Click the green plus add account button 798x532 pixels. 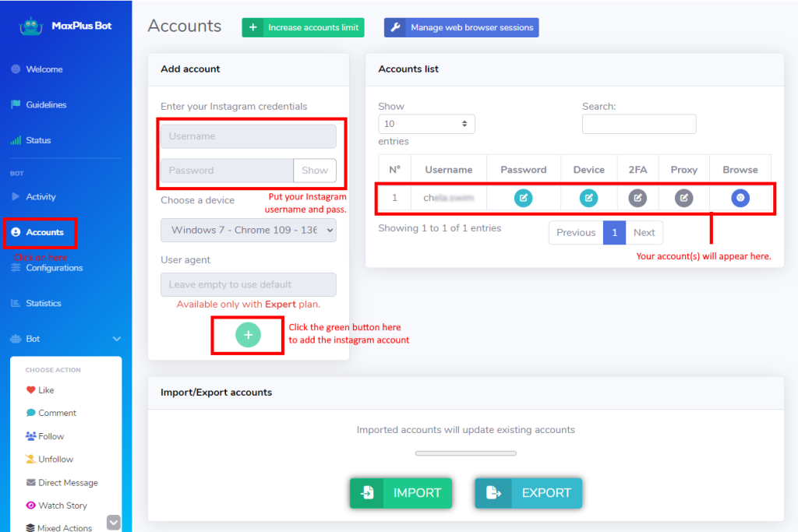click(249, 335)
